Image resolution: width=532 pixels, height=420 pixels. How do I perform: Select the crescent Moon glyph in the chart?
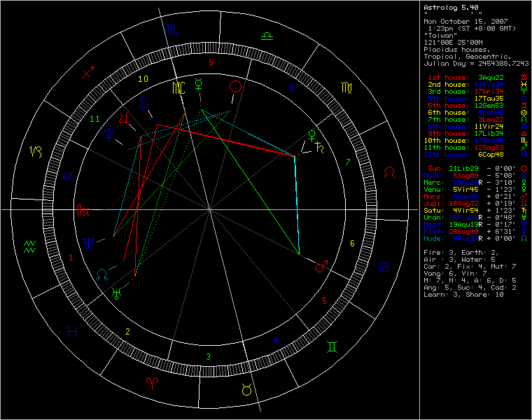[x=145, y=103]
